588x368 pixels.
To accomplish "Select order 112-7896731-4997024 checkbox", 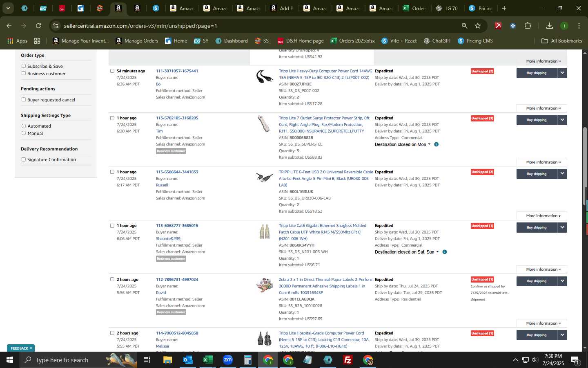I will (112, 279).
